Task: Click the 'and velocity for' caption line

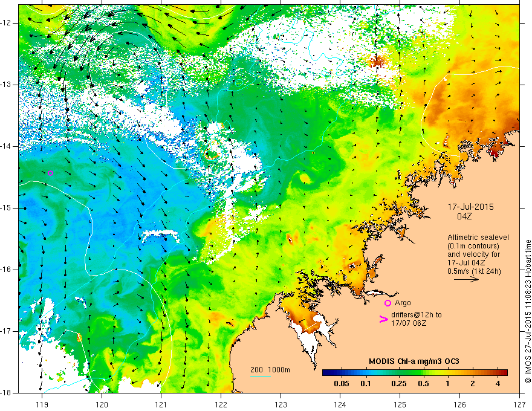Action: (473, 254)
